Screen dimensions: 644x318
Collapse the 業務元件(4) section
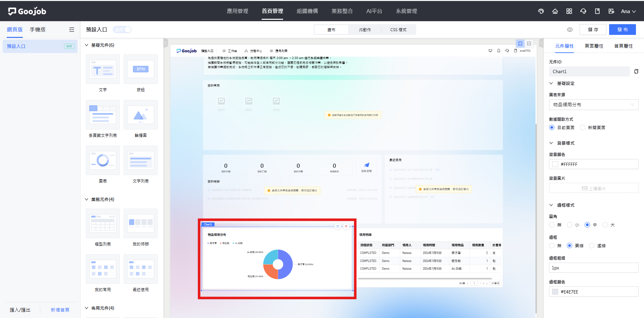coord(87,199)
